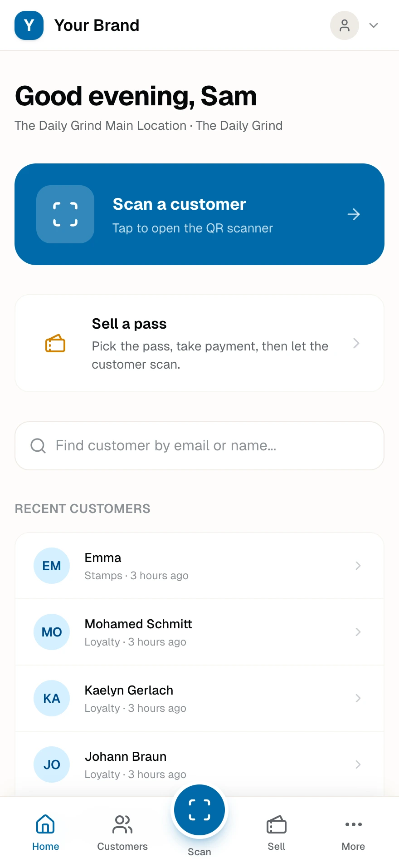Switch to the Home tab
The image size is (399, 868).
click(45, 833)
